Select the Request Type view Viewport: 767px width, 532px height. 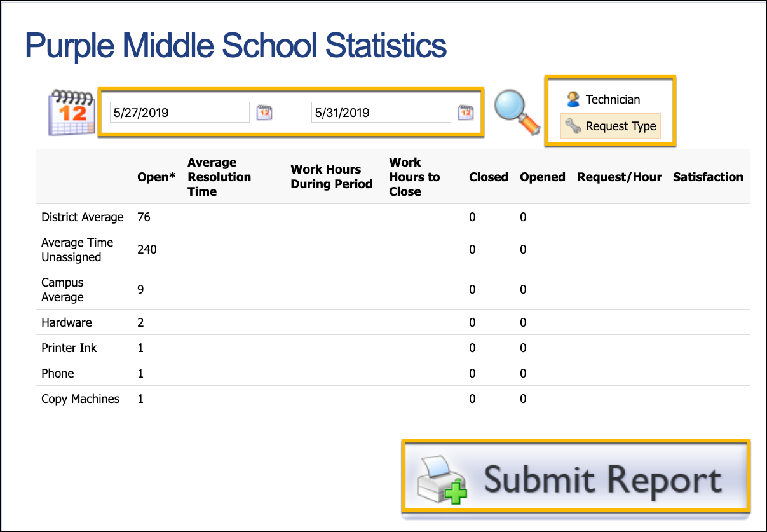610,126
